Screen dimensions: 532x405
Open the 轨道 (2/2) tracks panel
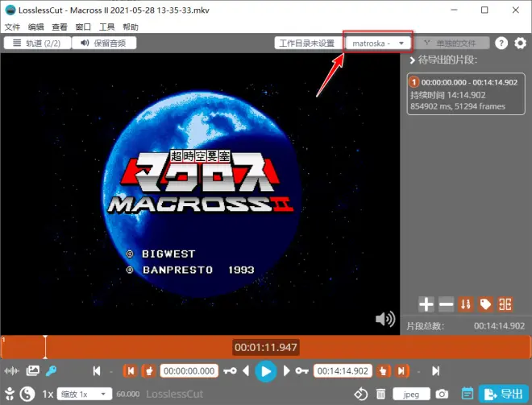click(x=37, y=43)
